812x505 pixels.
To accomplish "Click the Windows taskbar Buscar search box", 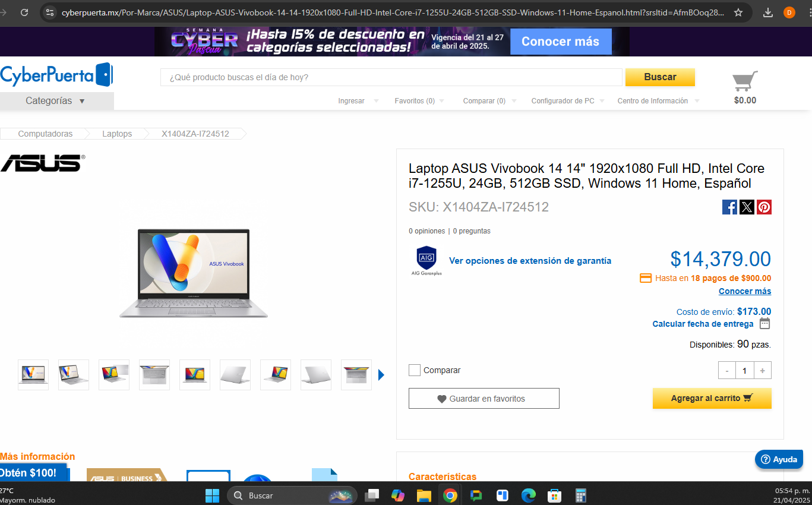I will (x=292, y=495).
